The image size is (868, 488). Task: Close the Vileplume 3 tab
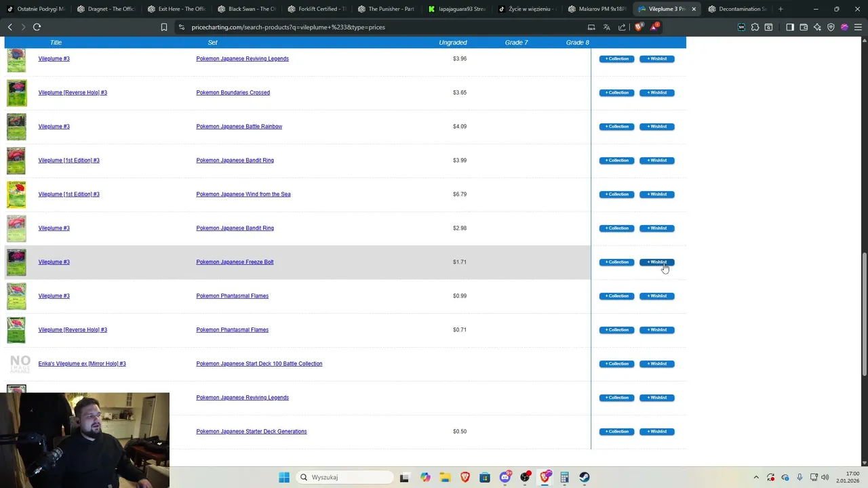pyautogui.click(x=694, y=9)
